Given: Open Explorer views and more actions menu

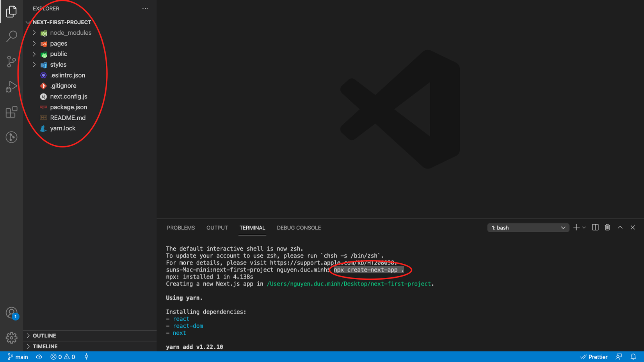Looking at the screenshot, I should pos(145,9).
